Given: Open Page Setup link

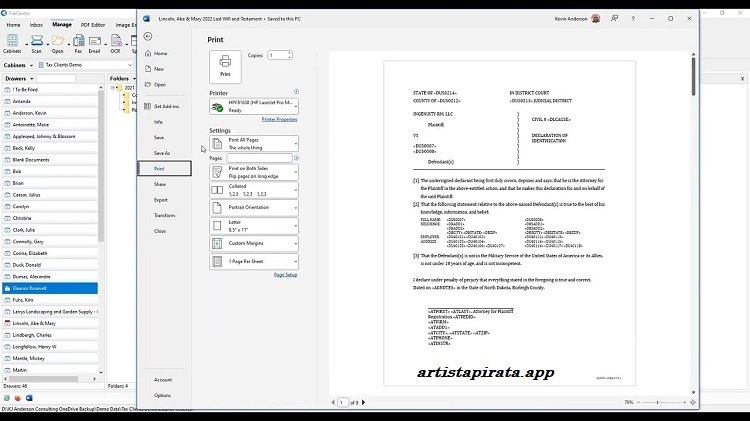Looking at the screenshot, I should (286, 275).
